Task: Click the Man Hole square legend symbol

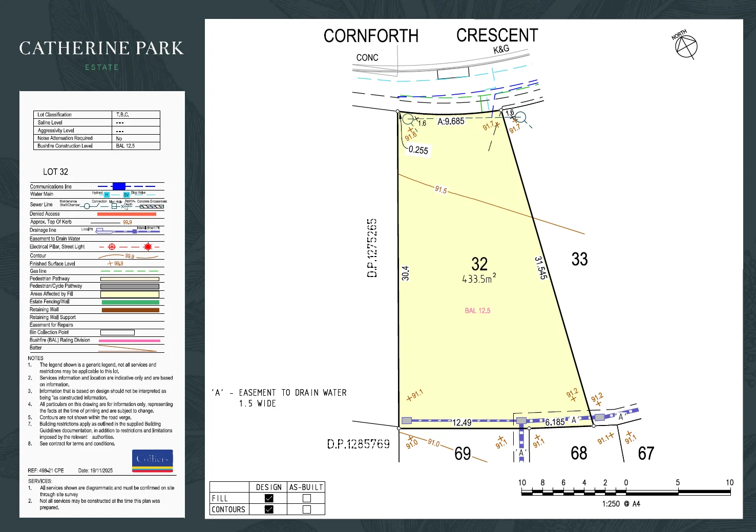Action: pyautogui.click(x=114, y=206)
